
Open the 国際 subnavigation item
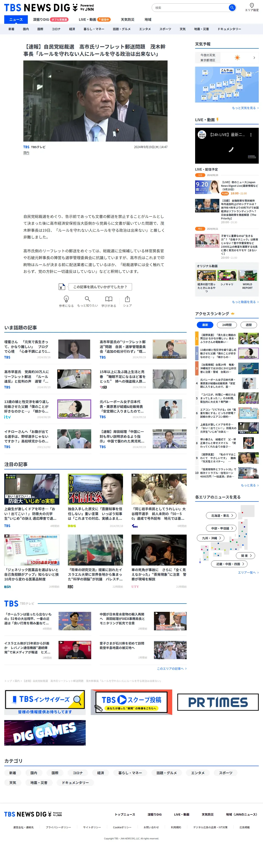40,29
